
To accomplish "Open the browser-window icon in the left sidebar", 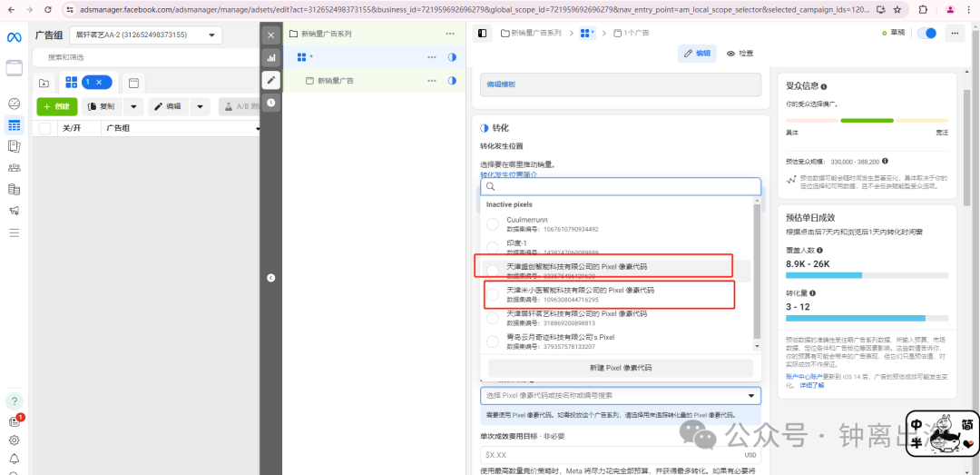I will click(15, 67).
